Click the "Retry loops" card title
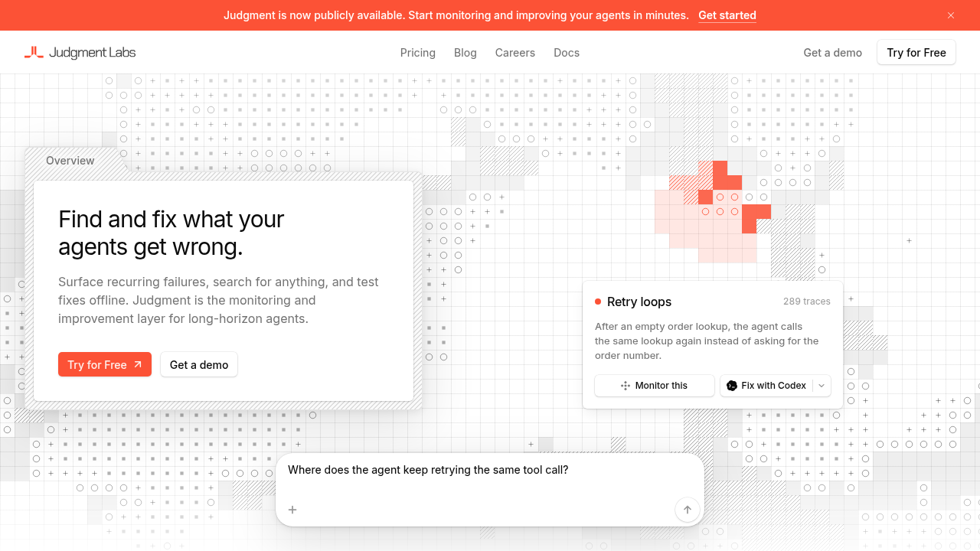Image resolution: width=980 pixels, height=551 pixels. click(x=639, y=302)
